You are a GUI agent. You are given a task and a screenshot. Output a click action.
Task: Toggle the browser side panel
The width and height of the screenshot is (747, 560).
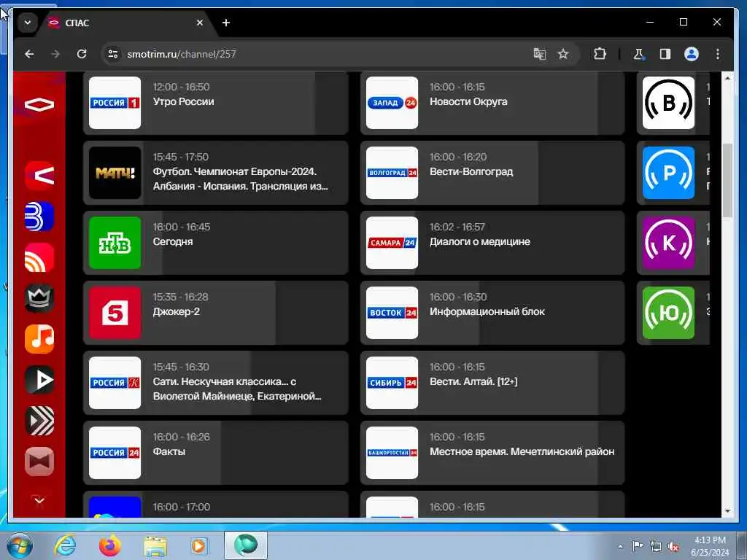click(665, 54)
